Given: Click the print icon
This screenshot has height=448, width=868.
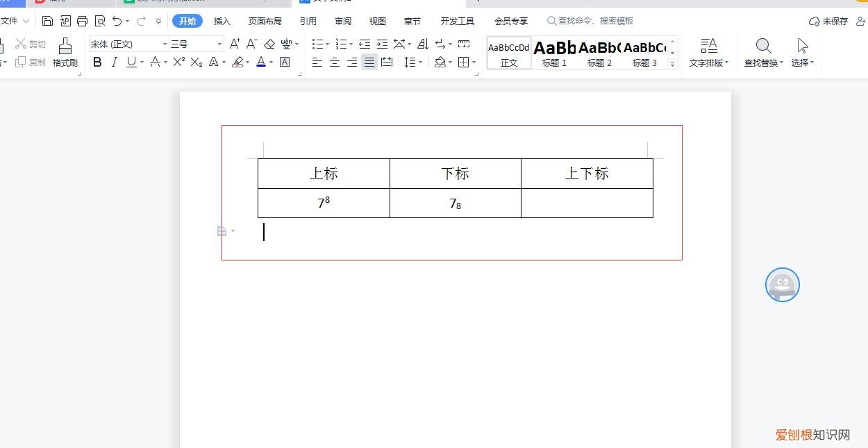Looking at the screenshot, I should 82,20.
